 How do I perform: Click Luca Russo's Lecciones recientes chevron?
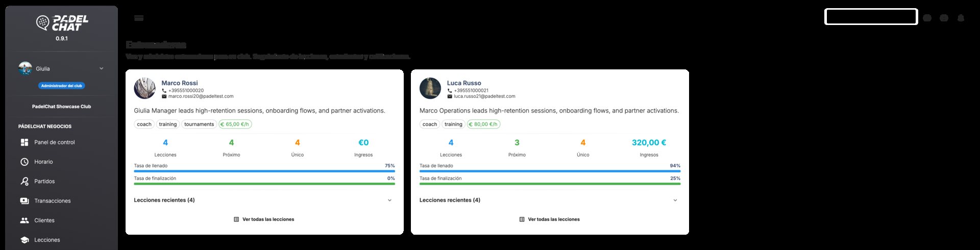(675, 200)
